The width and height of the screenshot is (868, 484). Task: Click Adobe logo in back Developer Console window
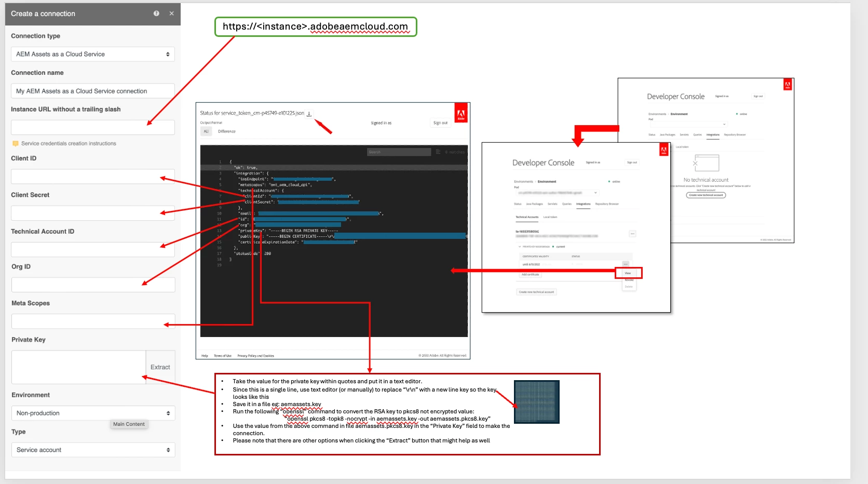pos(788,85)
